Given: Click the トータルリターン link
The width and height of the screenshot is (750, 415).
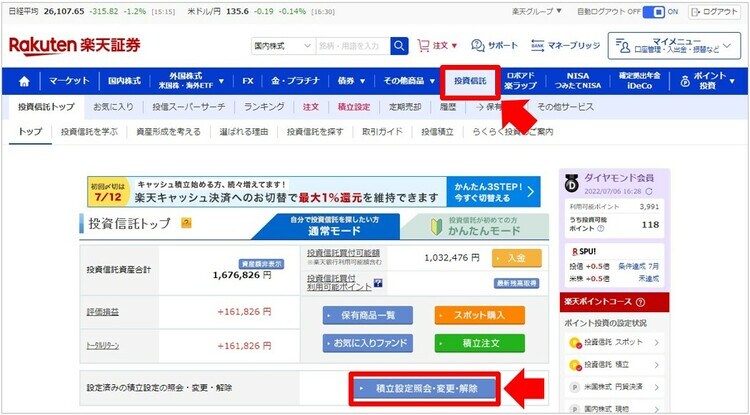Looking at the screenshot, I should point(102,346).
